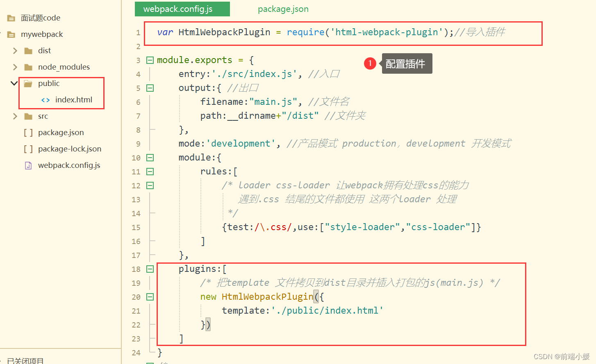Image resolution: width=596 pixels, height=364 pixels.
Task: Click the './public/index.html' template string
Action: click(327, 311)
